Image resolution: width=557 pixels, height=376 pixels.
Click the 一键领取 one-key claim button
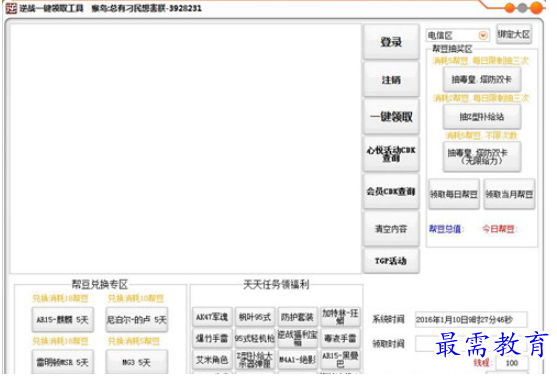(x=391, y=117)
